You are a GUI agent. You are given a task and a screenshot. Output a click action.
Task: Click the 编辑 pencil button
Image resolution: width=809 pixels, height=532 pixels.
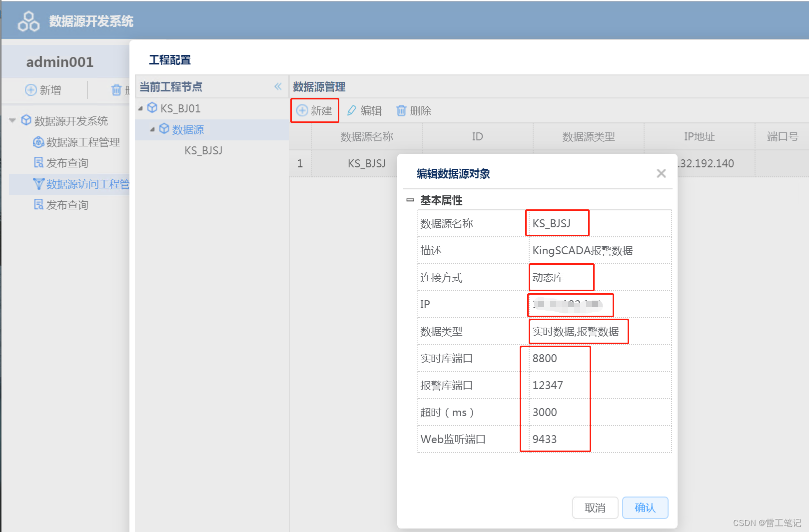pyautogui.click(x=364, y=110)
